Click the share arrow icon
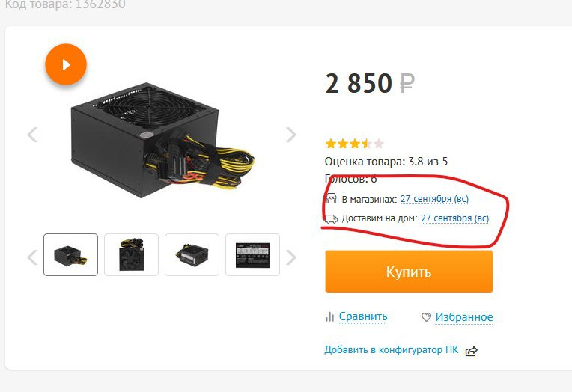Image resolution: width=572 pixels, height=392 pixels. (472, 351)
